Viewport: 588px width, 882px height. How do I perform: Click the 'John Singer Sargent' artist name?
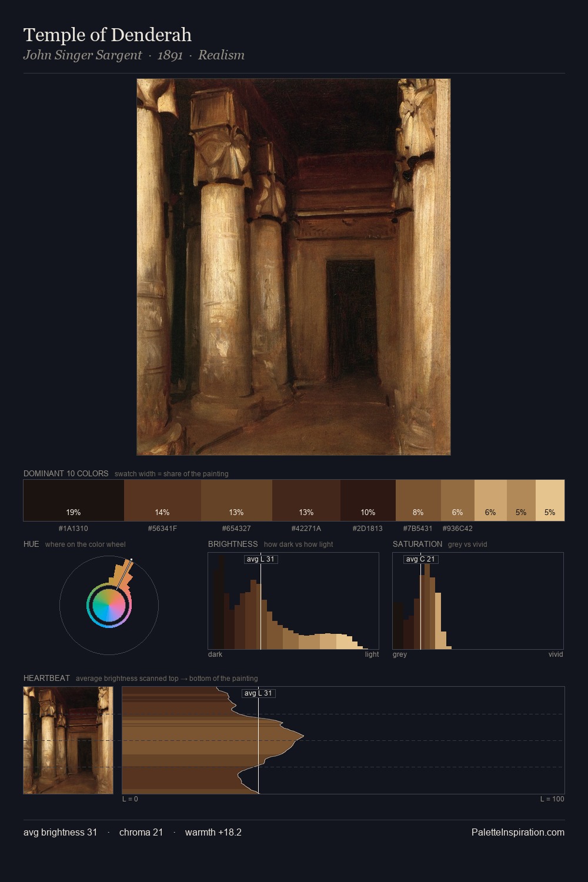click(82, 55)
